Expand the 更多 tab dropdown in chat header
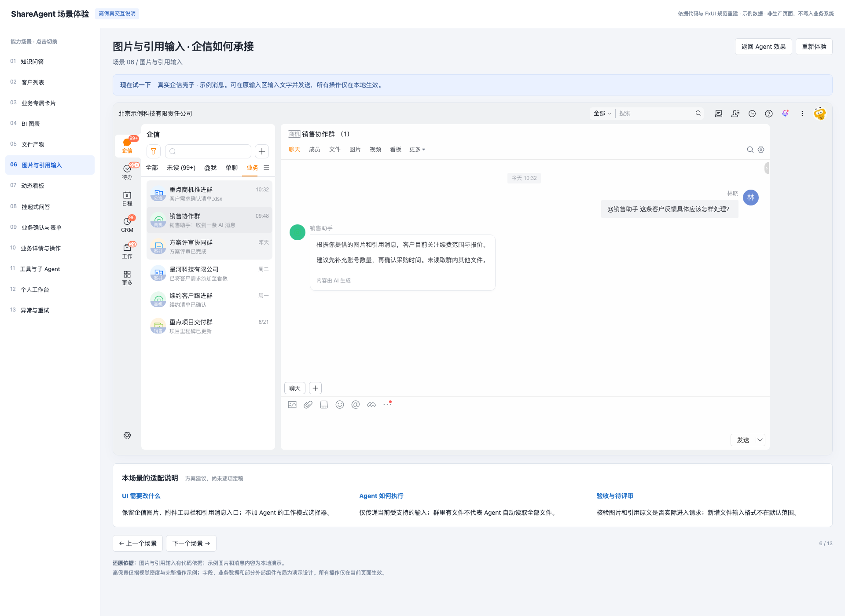The image size is (845, 616). (417, 150)
